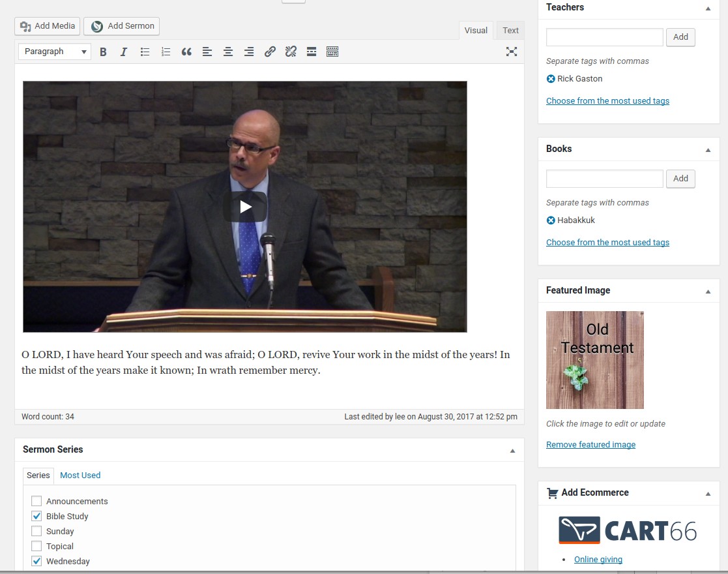Collapse the Add Ecommerce panel
728x574 pixels.
click(708, 494)
